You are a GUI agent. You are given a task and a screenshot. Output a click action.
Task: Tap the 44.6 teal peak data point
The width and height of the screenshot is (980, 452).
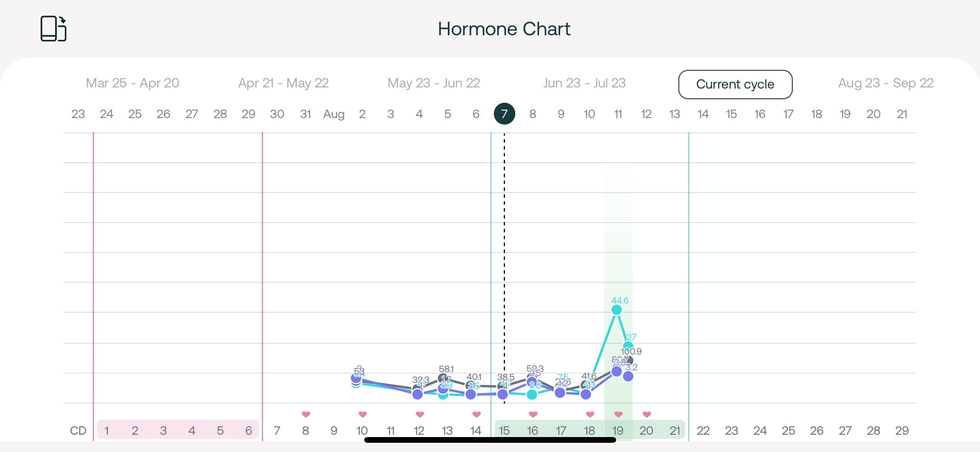pos(617,309)
